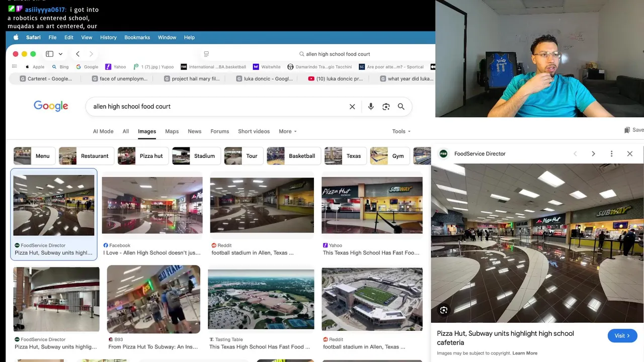The height and width of the screenshot is (362, 644).
Task: Open the Apple bookmark
Action: click(35, 67)
